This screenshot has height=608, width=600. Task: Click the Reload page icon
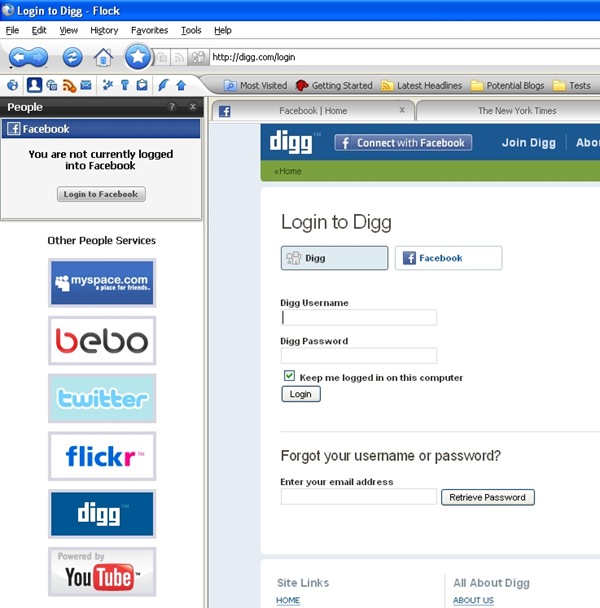pos(72,57)
